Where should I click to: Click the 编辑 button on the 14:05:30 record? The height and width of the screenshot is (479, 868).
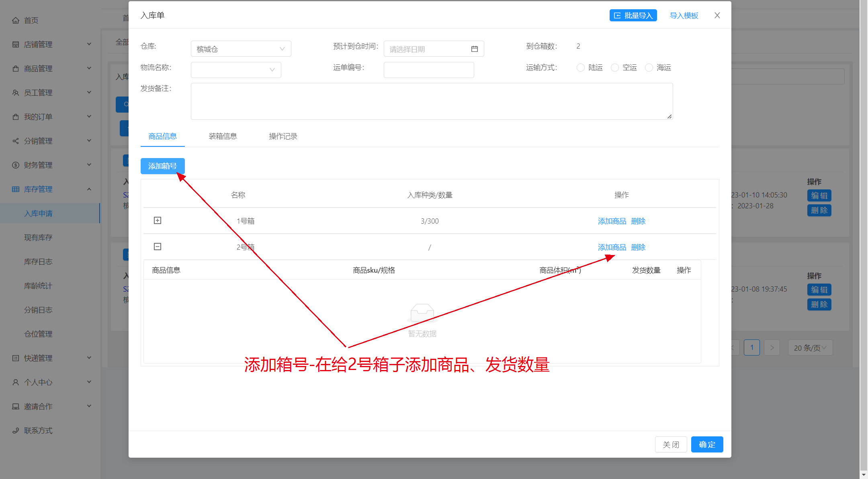pyautogui.click(x=819, y=195)
